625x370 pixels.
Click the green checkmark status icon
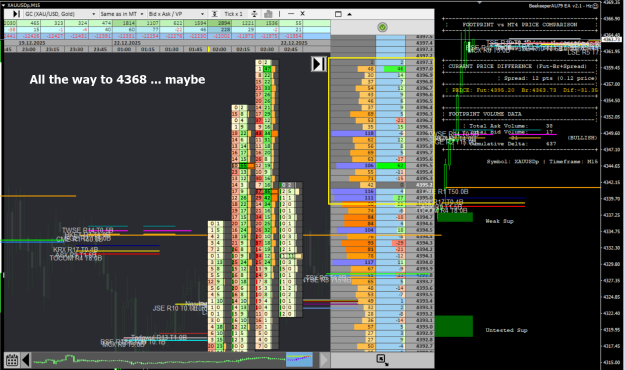[x=382, y=27]
